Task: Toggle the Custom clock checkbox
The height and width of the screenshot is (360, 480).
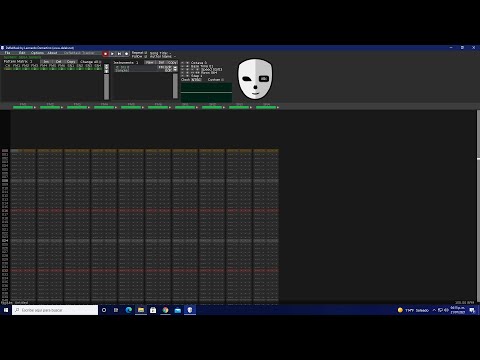Action: (x=223, y=80)
